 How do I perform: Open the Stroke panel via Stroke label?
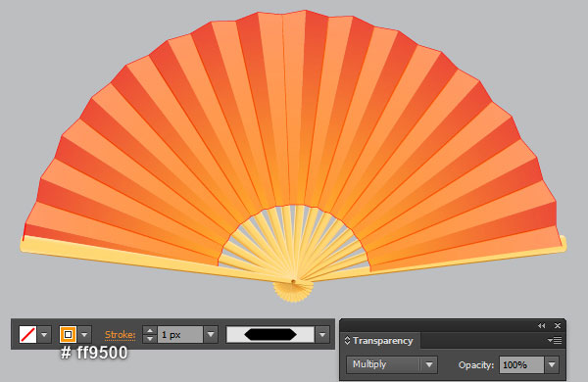(120, 334)
